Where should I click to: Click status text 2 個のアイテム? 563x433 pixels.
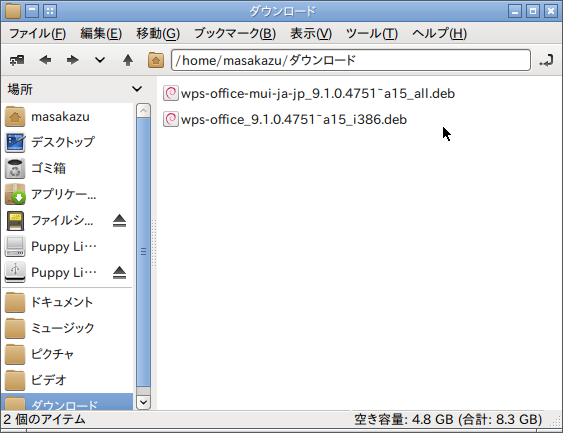click(44, 419)
